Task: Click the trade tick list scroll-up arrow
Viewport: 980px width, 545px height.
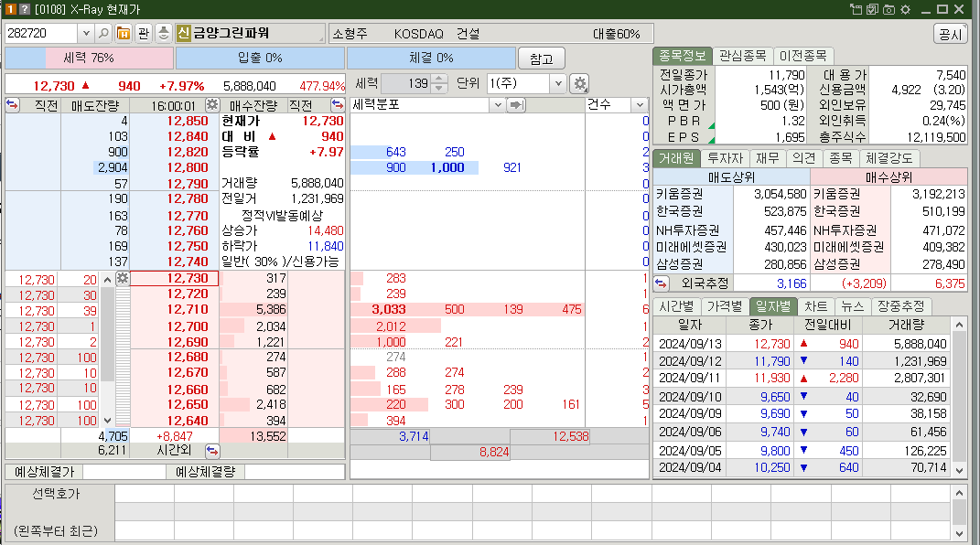Action: click(107, 280)
